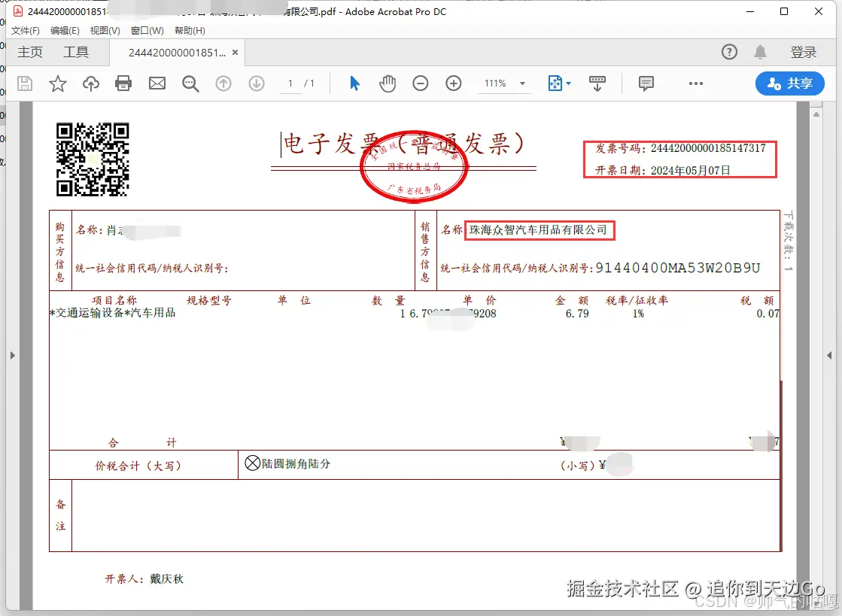Open the 编辑(E) menu
This screenshot has height=616, width=842.
65,31
